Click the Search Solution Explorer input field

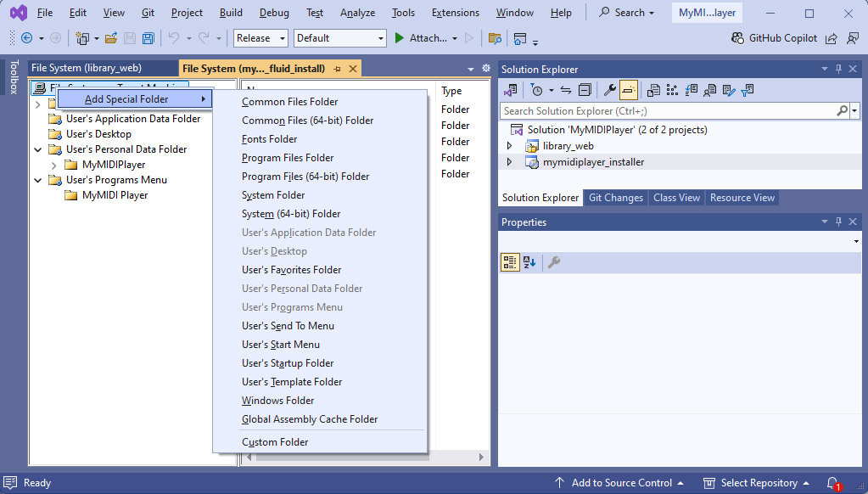(x=667, y=110)
